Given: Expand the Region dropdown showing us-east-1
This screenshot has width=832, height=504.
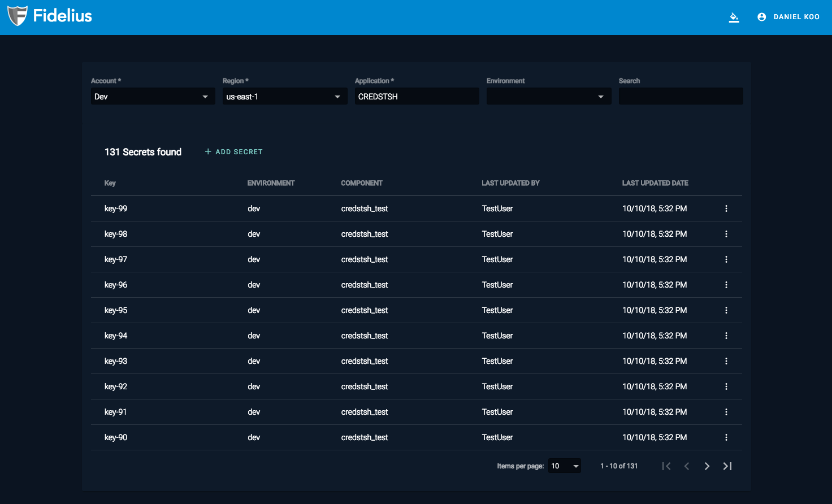Looking at the screenshot, I should point(285,97).
